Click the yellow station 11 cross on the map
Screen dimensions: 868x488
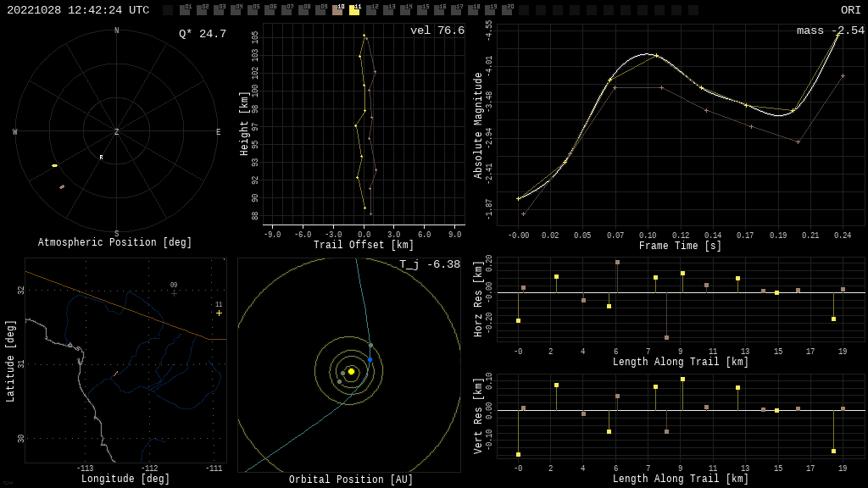(x=220, y=313)
